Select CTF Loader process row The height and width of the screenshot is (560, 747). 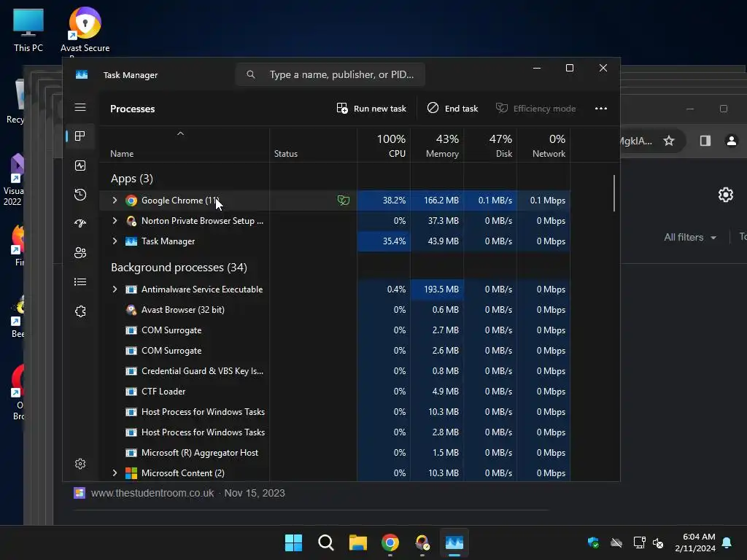coord(334,392)
